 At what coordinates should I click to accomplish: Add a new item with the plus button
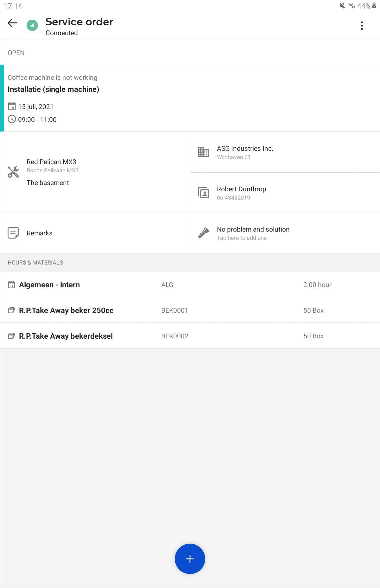click(190, 559)
